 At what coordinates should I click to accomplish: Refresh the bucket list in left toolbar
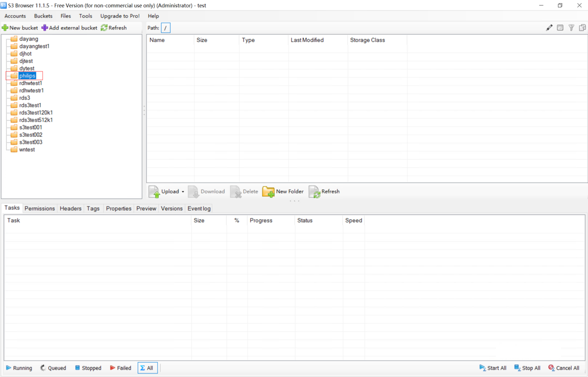tap(113, 28)
